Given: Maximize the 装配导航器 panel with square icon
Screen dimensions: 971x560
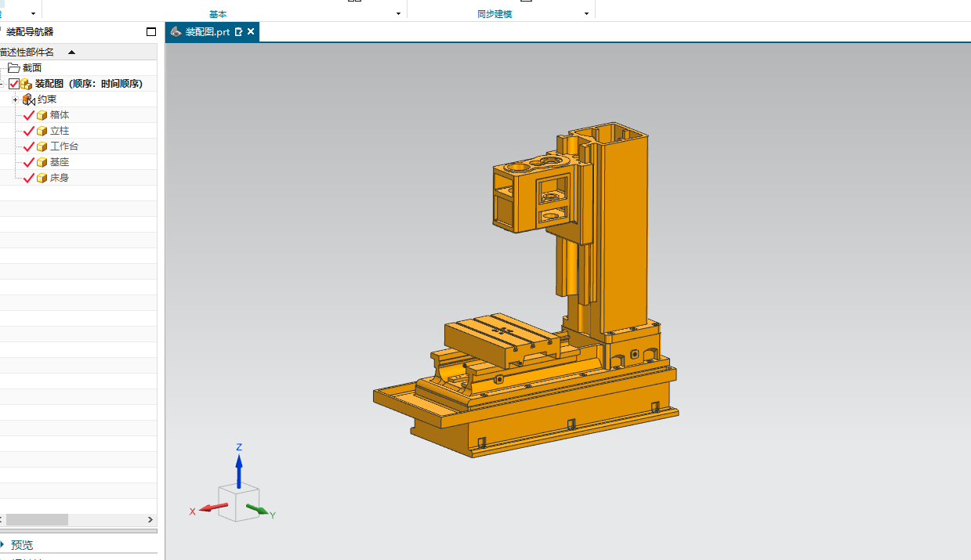Looking at the screenshot, I should (151, 32).
